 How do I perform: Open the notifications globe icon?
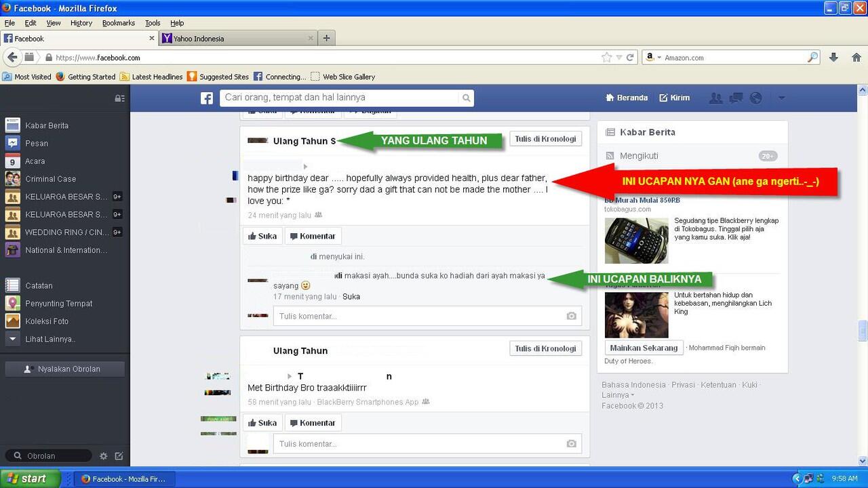(755, 98)
